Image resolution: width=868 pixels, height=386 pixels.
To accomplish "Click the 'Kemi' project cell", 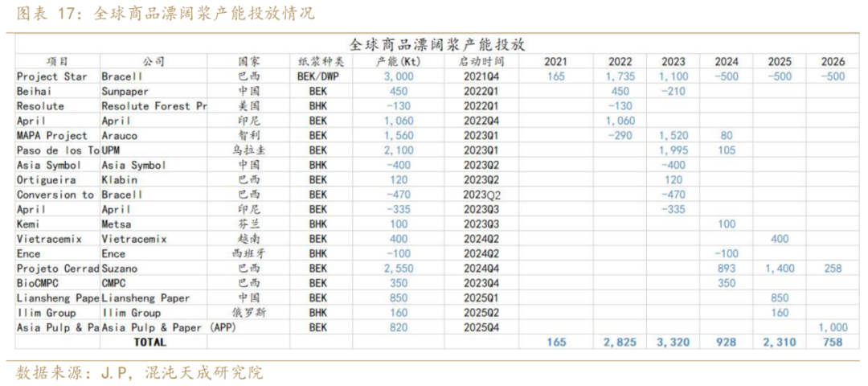I will pos(29,224).
